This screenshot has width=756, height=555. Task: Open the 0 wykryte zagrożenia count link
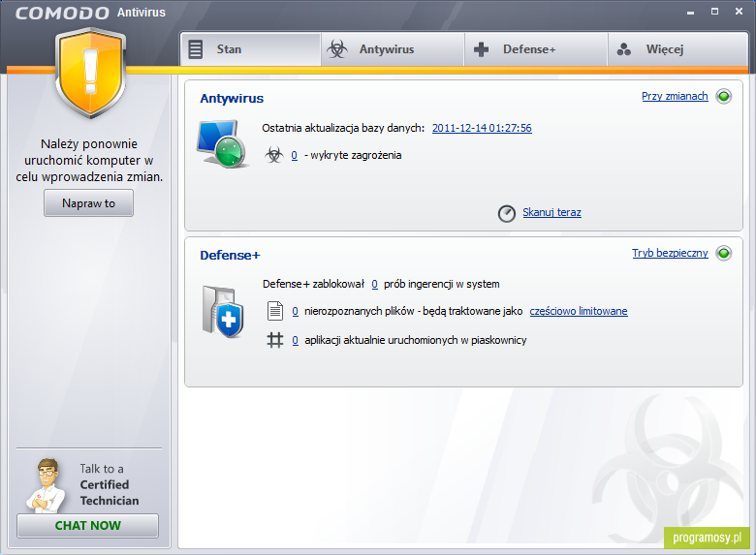click(x=294, y=155)
